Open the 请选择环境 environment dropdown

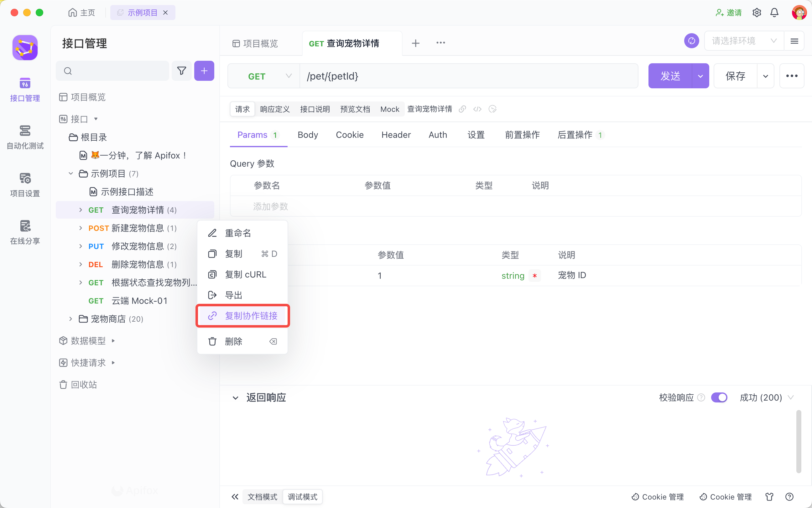click(743, 41)
